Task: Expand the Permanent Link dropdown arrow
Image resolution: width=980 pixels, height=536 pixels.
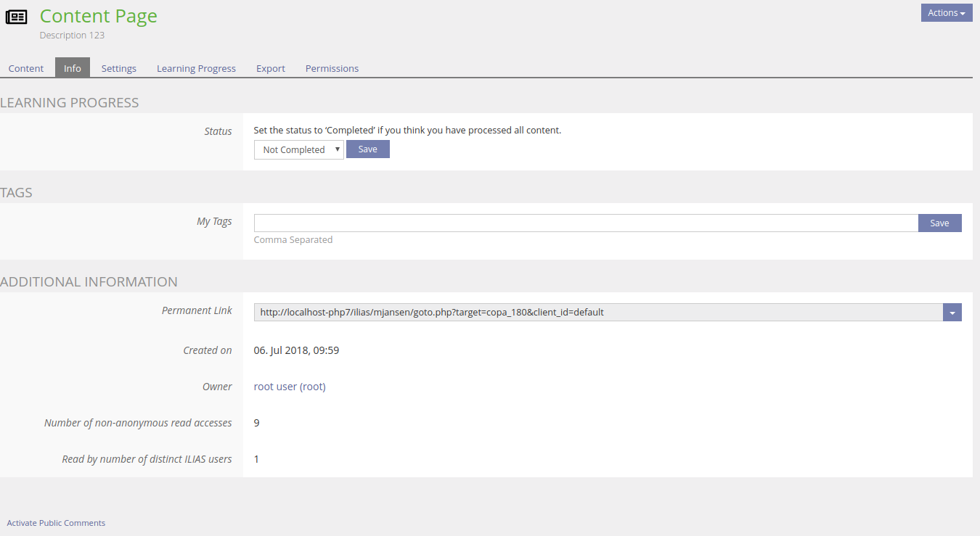Action: pyautogui.click(x=952, y=312)
